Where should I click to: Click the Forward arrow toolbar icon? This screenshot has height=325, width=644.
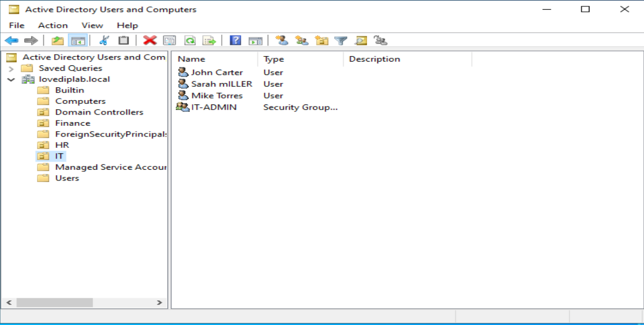click(x=31, y=41)
